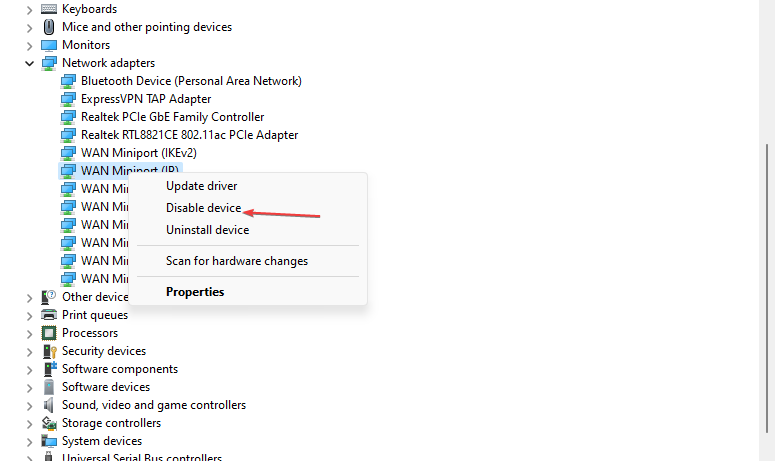This screenshot has width=775, height=461.
Task: Choose Disable device from context menu
Action: point(203,208)
